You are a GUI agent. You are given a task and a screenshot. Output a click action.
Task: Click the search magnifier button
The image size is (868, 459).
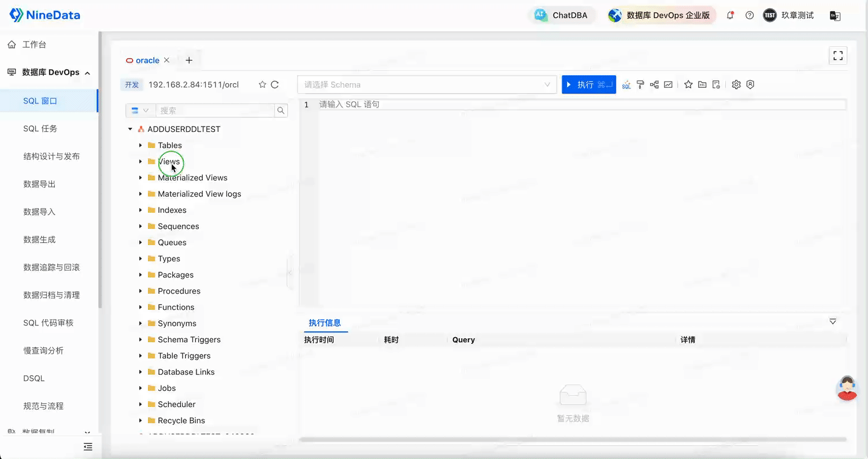pos(281,110)
